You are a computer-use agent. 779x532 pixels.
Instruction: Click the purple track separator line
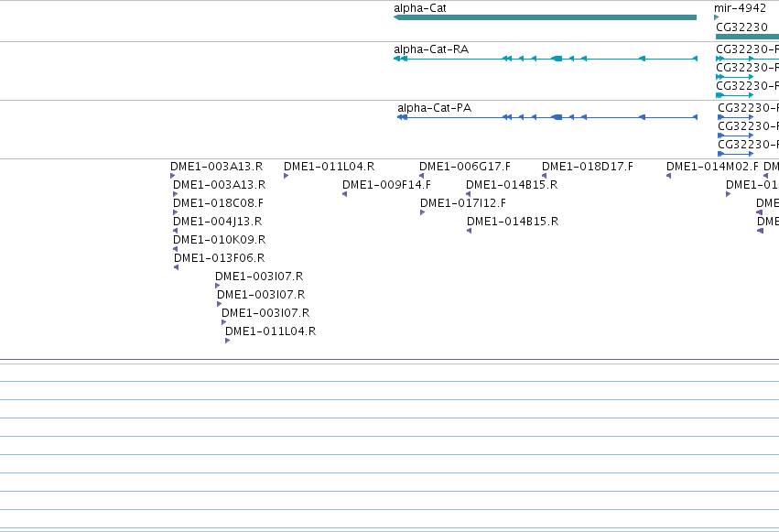tap(390, 359)
